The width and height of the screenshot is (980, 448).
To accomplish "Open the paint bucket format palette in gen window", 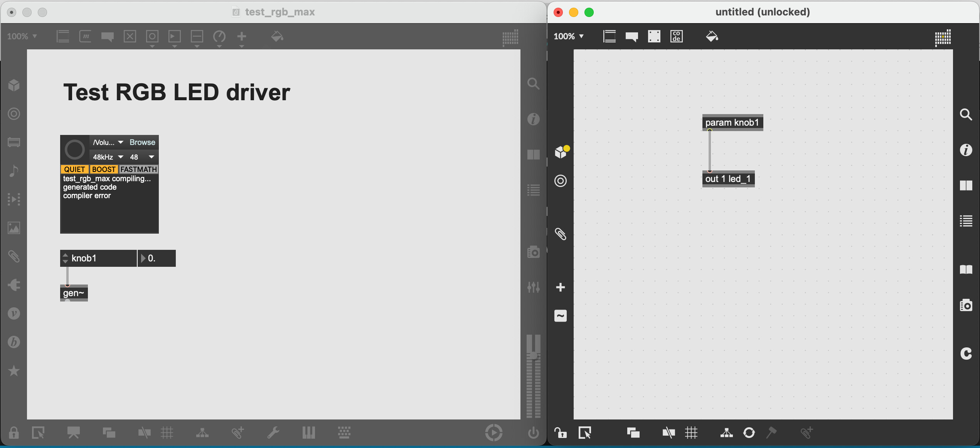I will pyautogui.click(x=712, y=36).
